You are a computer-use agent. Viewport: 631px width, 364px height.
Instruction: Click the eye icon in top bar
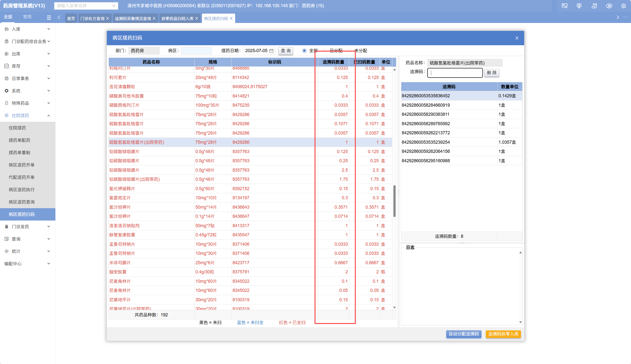pos(609,6)
